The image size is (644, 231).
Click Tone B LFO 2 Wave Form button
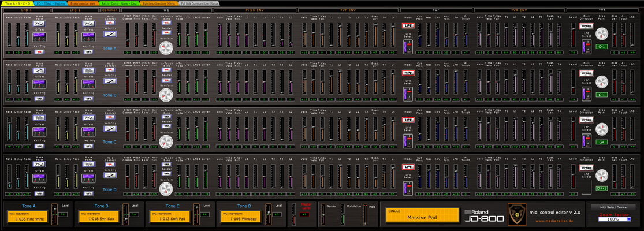pyautogui.click(x=89, y=70)
